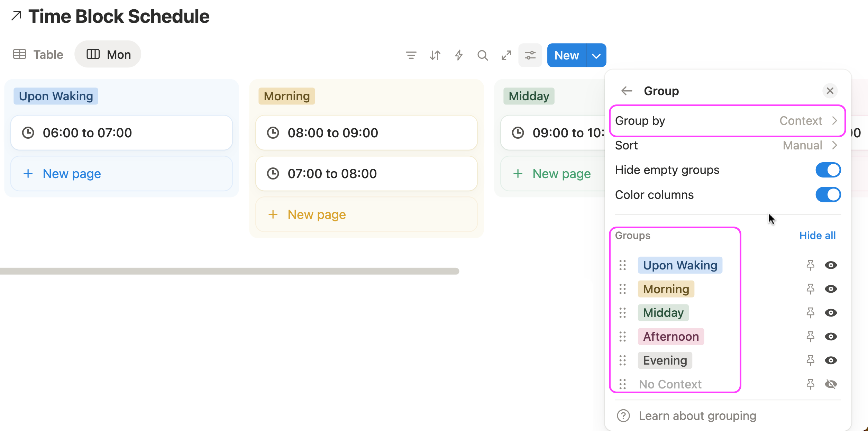Toggle Hide empty groups switch
Image resolution: width=868 pixels, height=431 pixels.
[828, 170]
